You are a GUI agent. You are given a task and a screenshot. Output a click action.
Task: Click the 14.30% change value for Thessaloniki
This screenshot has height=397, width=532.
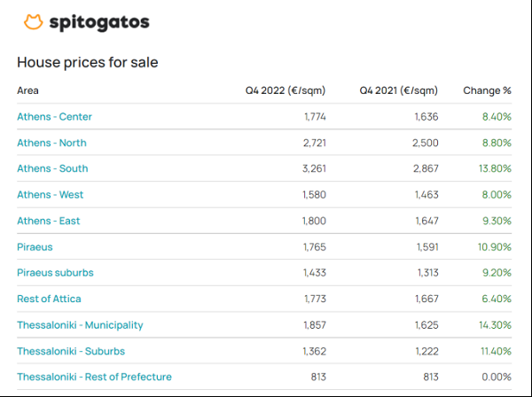point(495,325)
